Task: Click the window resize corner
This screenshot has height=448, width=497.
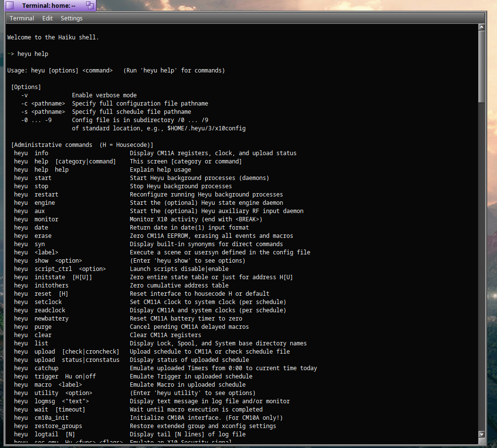Action: tap(482, 441)
